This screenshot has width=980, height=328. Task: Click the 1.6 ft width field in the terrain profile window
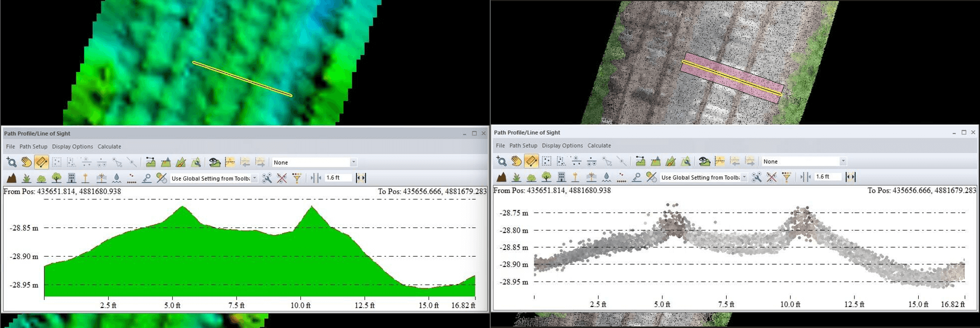[x=338, y=178]
